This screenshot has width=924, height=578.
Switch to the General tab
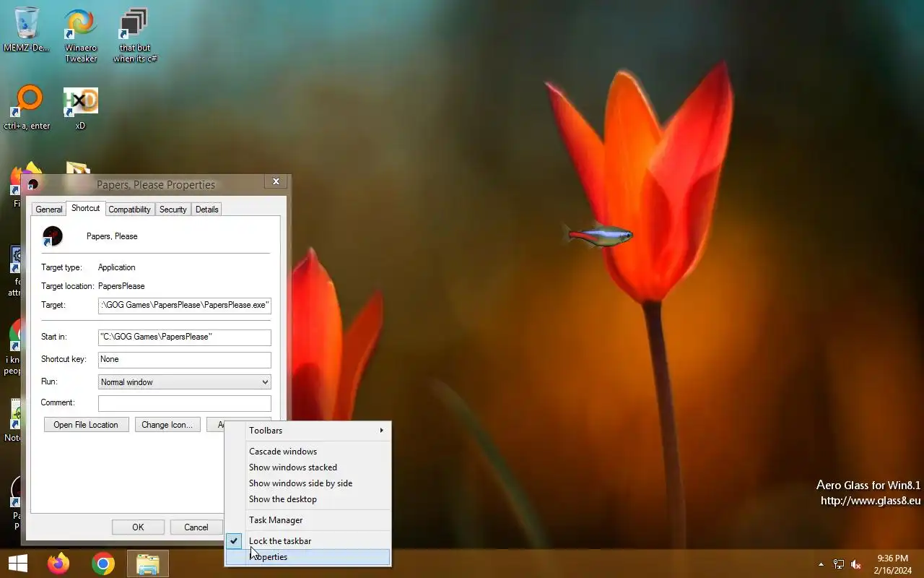click(49, 210)
